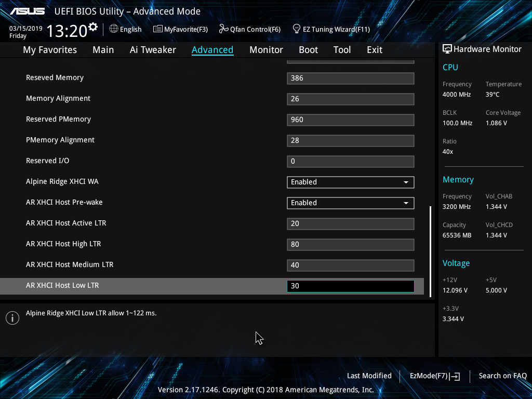The image size is (532, 399).
Task: Click AR XHCI Host Medium LTR field
Action: 351,265
